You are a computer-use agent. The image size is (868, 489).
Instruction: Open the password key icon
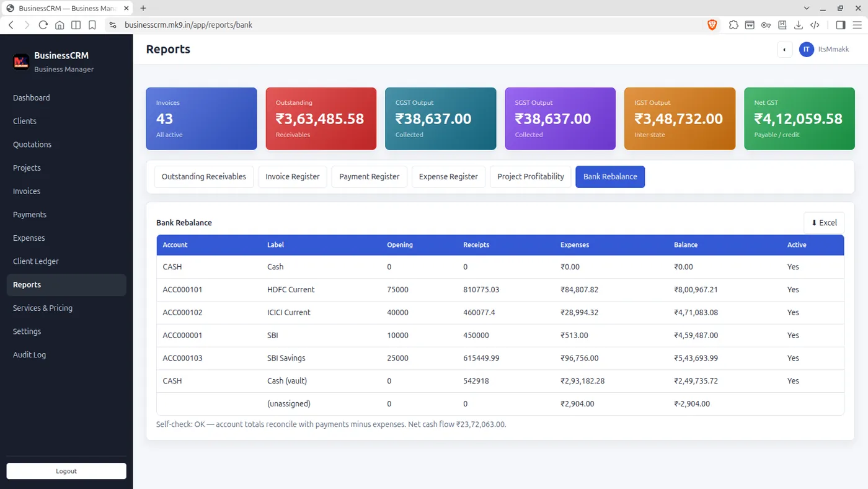pos(766,25)
